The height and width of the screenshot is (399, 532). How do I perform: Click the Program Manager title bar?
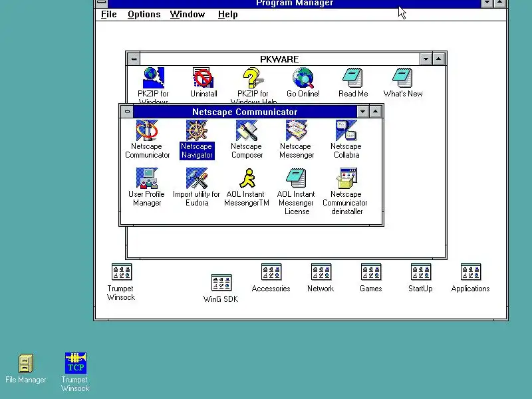click(295, 3)
